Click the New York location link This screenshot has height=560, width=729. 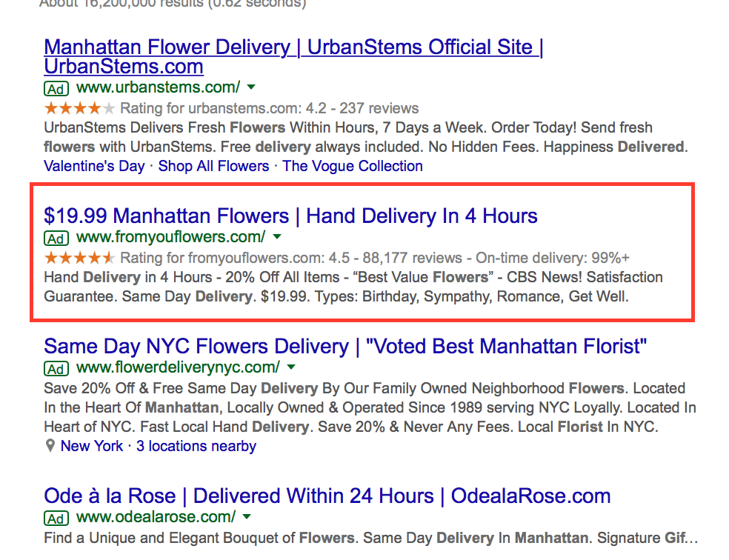point(92,446)
